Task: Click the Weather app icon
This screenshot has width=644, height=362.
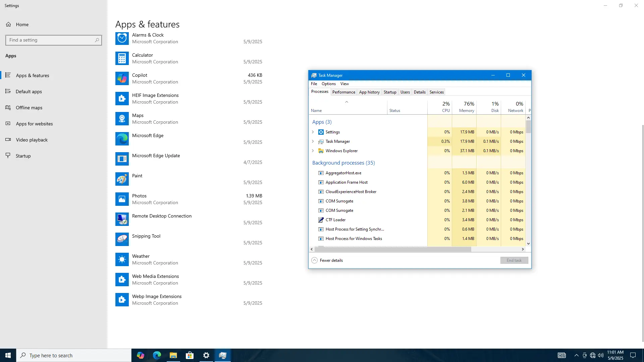Action: [x=122, y=259]
